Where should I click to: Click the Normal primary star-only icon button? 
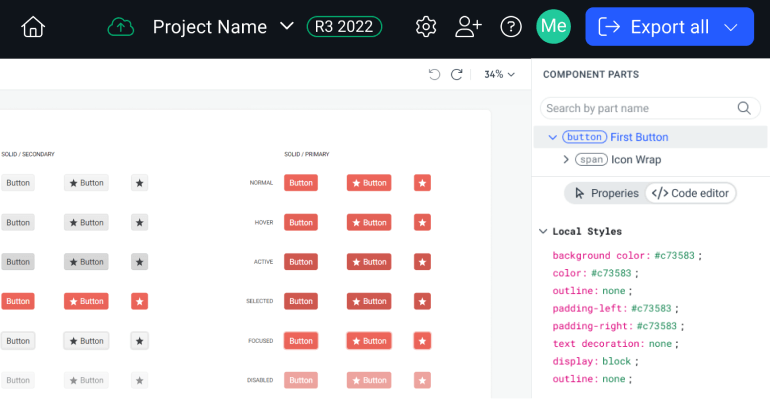click(x=422, y=183)
